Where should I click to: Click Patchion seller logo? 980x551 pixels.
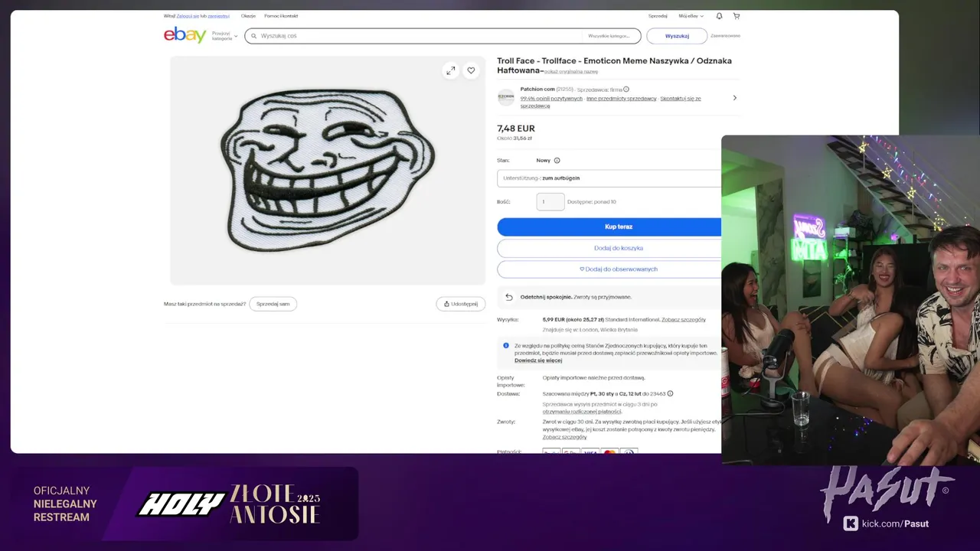(506, 96)
